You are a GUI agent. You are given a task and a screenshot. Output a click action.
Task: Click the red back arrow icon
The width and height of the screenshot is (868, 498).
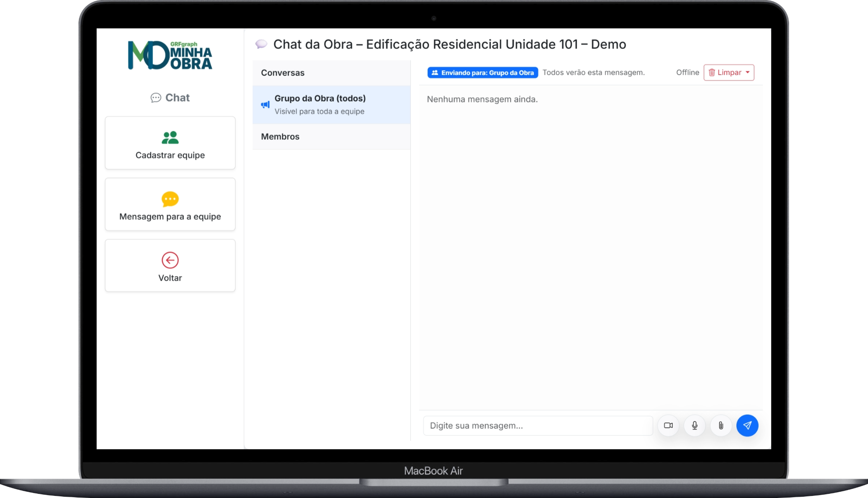pos(170,260)
